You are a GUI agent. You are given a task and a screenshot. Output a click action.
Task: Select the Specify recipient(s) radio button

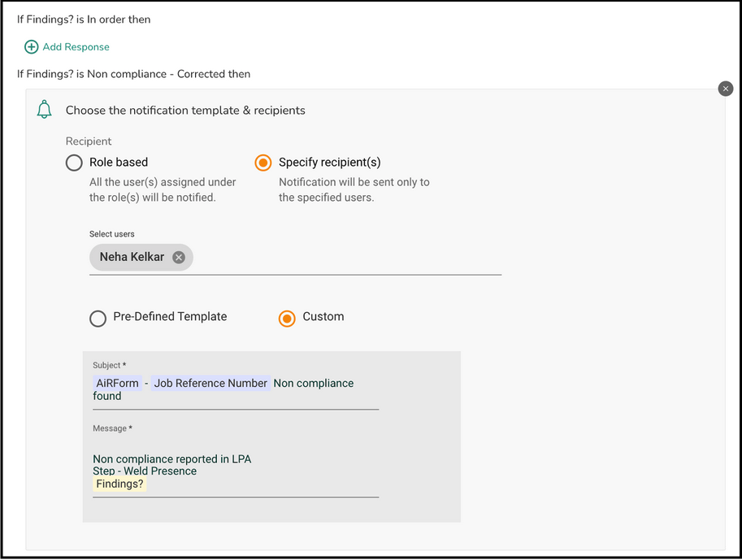[x=263, y=163]
